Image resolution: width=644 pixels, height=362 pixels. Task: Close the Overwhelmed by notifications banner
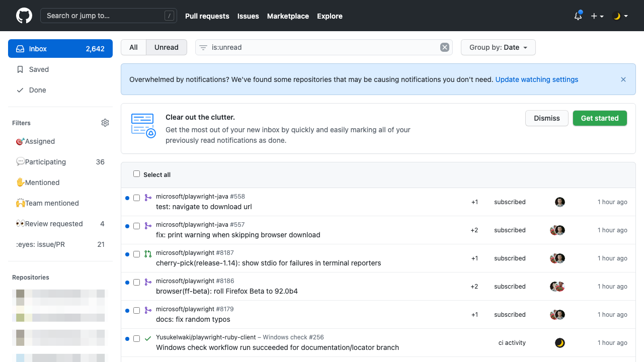(623, 79)
